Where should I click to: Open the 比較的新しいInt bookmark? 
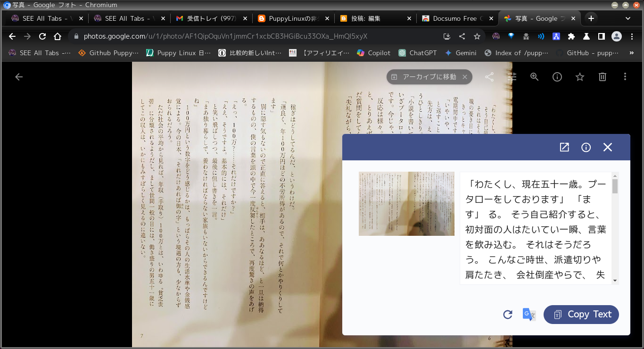(x=250, y=53)
